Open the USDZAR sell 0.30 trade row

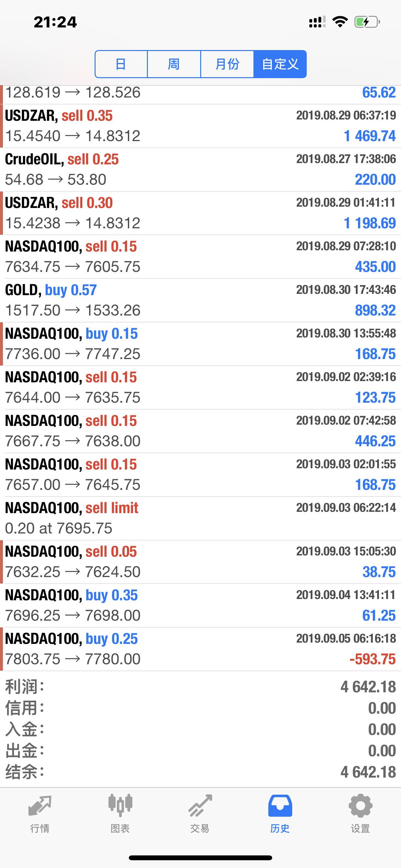pyautogui.click(x=200, y=213)
